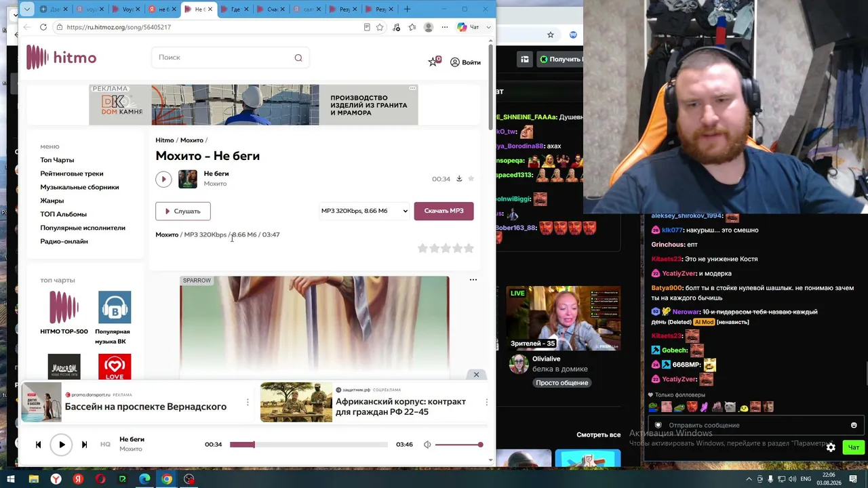Click the Hitmo breadcrumb link
Image resolution: width=868 pixels, height=488 pixels.
[x=165, y=140]
